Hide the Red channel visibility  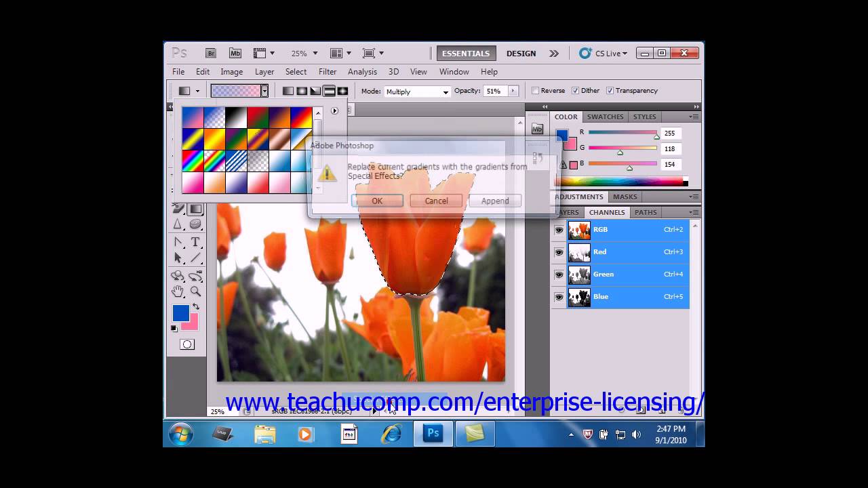coord(559,252)
